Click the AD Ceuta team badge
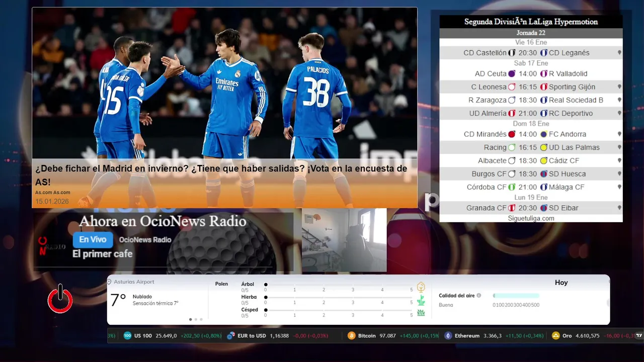 [512, 74]
